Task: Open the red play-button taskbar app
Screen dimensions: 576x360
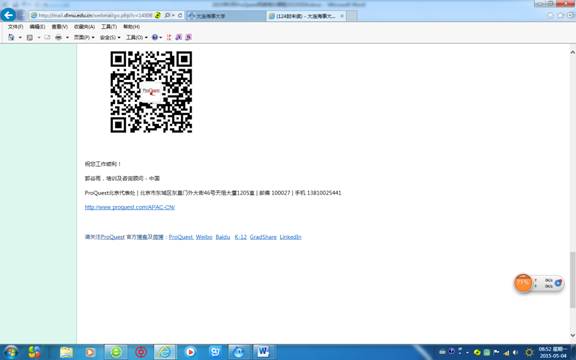Action: pos(190,352)
